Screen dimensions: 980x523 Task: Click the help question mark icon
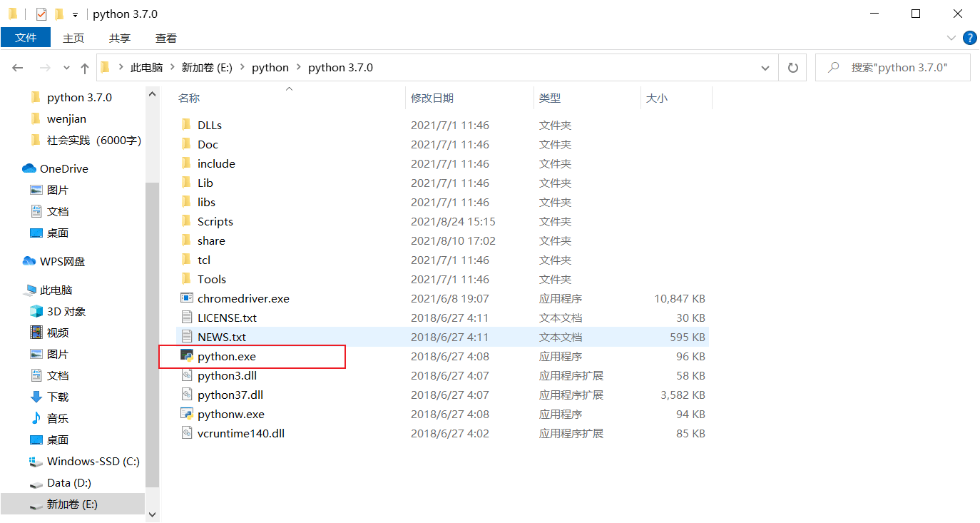970,38
